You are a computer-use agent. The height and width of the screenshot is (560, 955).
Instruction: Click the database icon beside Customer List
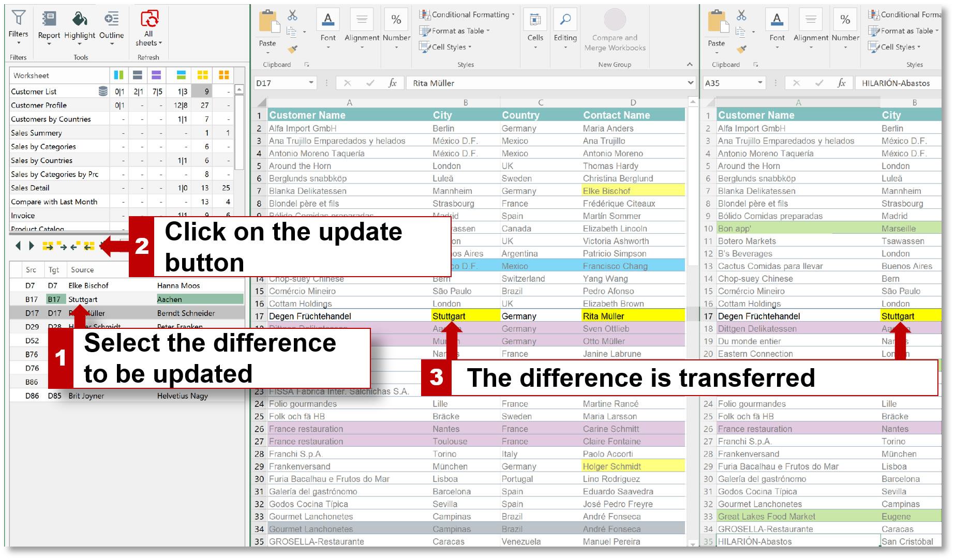(103, 90)
